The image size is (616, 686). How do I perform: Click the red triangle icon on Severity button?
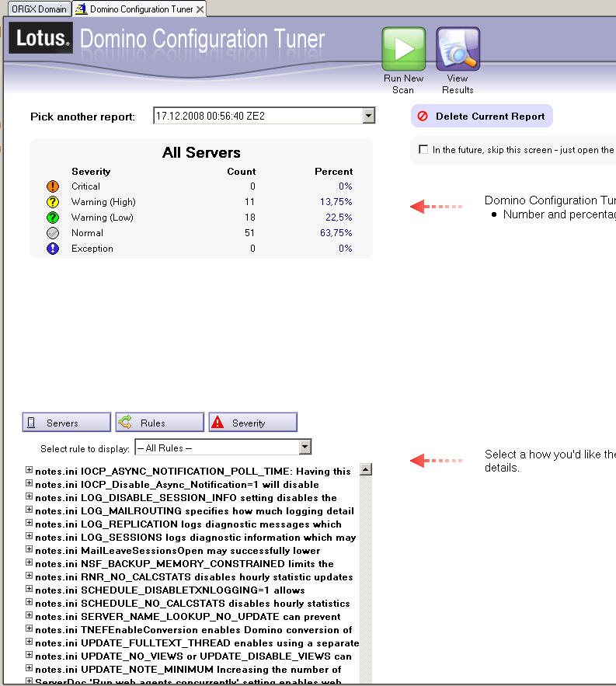point(218,422)
